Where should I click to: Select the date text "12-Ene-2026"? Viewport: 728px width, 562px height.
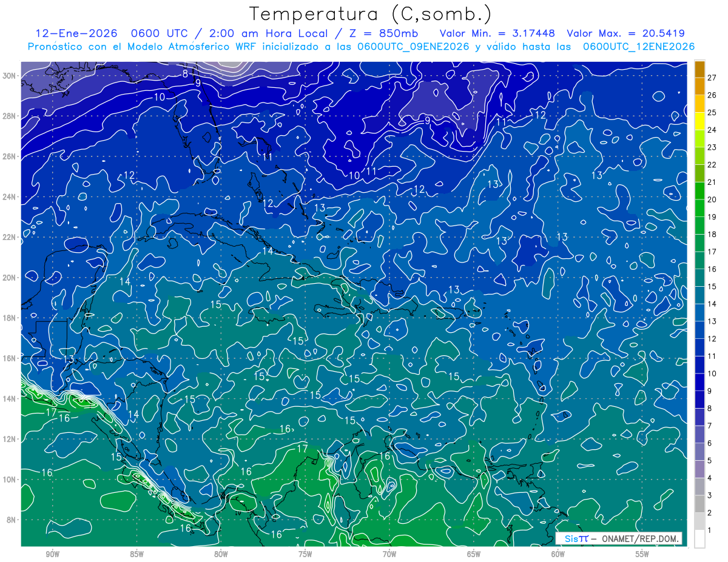(x=78, y=33)
